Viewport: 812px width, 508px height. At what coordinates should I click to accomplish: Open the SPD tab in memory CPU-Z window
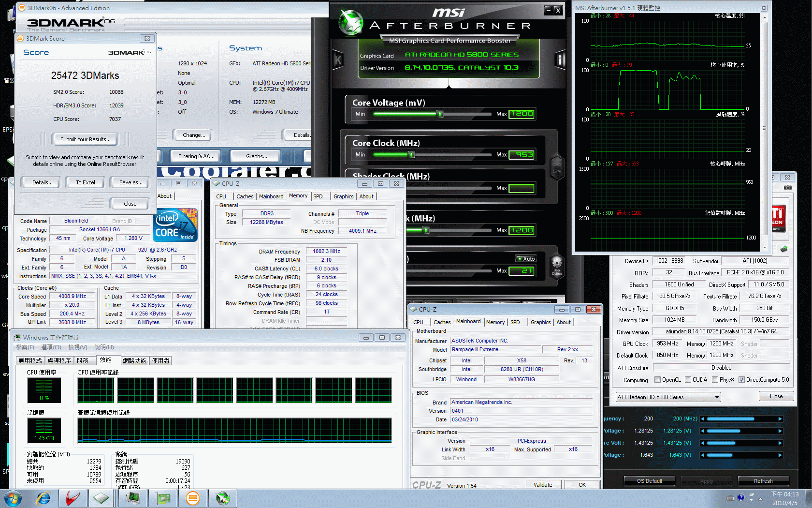(x=318, y=196)
